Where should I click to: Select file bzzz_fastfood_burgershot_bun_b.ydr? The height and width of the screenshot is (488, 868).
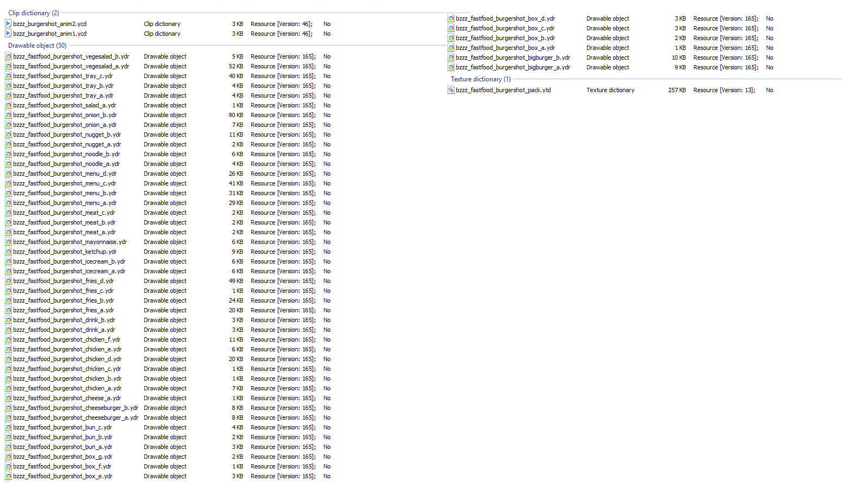[x=63, y=437]
